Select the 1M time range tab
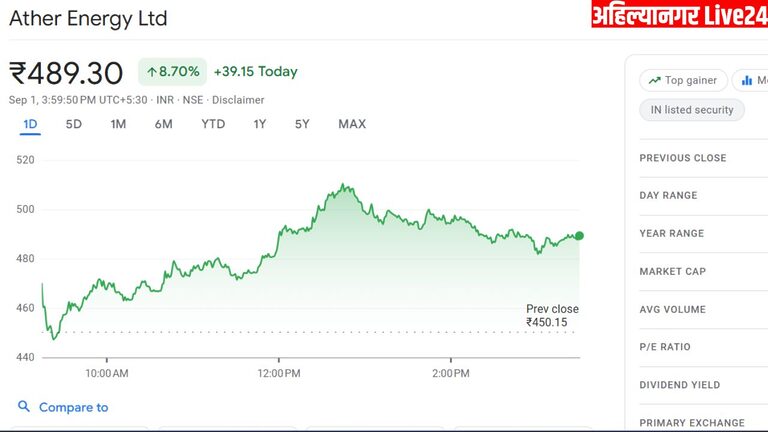The image size is (768, 432). [118, 124]
